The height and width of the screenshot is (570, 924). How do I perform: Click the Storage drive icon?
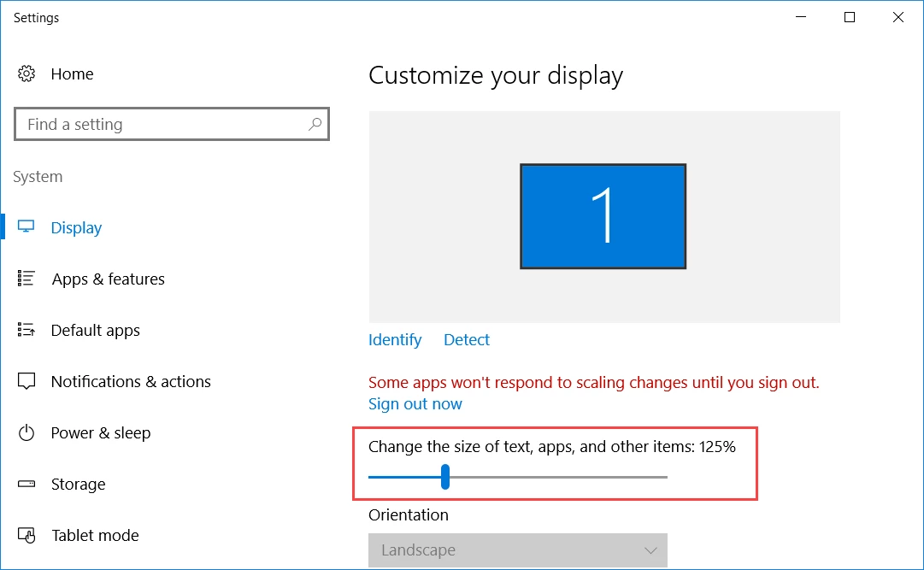26,484
